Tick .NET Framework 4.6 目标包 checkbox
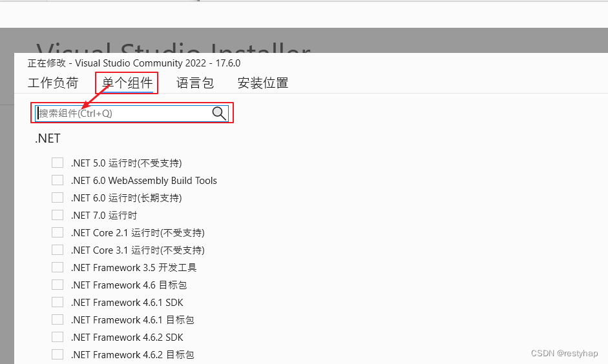608x364 pixels. pyautogui.click(x=58, y=285)
